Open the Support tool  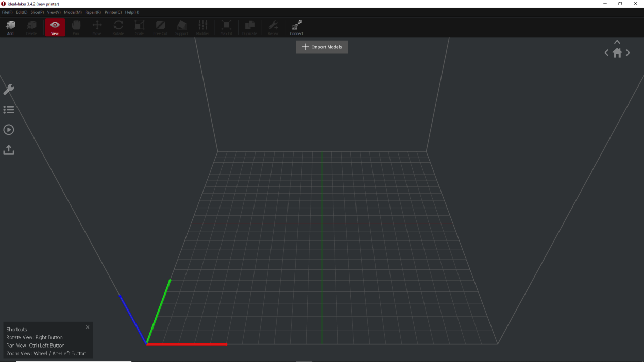(181, 27)
